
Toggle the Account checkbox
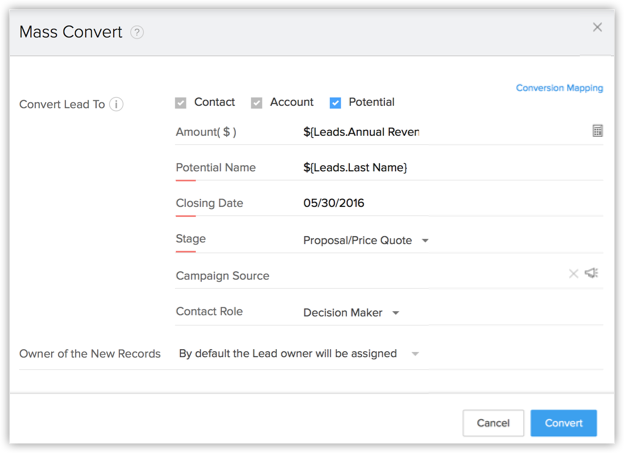[x=257, y=102]
